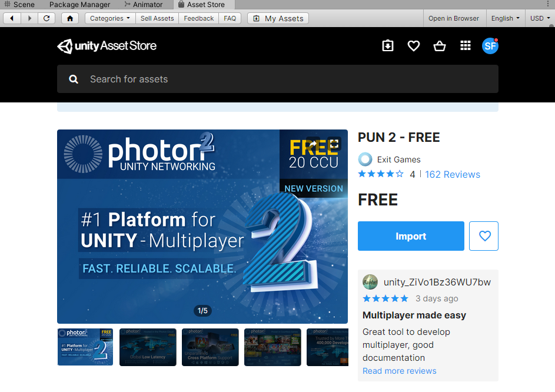Click reviewer unity_ZiVo1Bz36WU7bw avatar
The height and width of the screenshot is (392, 555).
point(370,282)
